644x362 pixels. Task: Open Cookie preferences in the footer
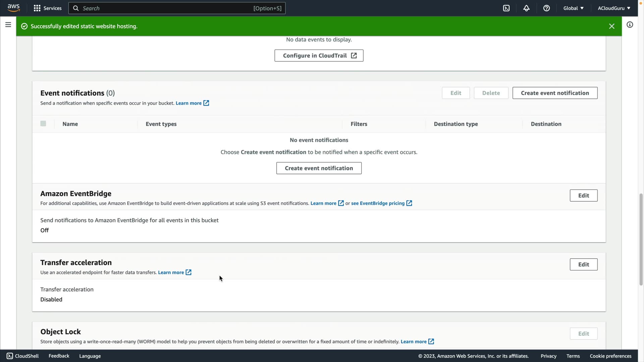click(610, 356)
